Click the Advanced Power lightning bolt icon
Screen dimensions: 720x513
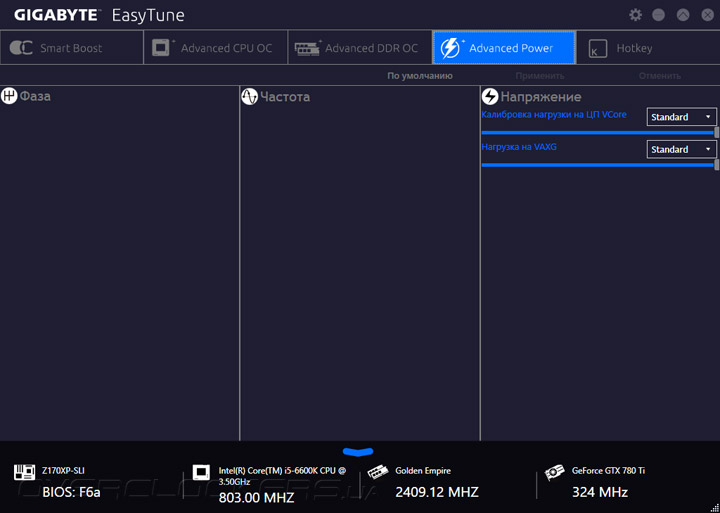click(451, 48)
